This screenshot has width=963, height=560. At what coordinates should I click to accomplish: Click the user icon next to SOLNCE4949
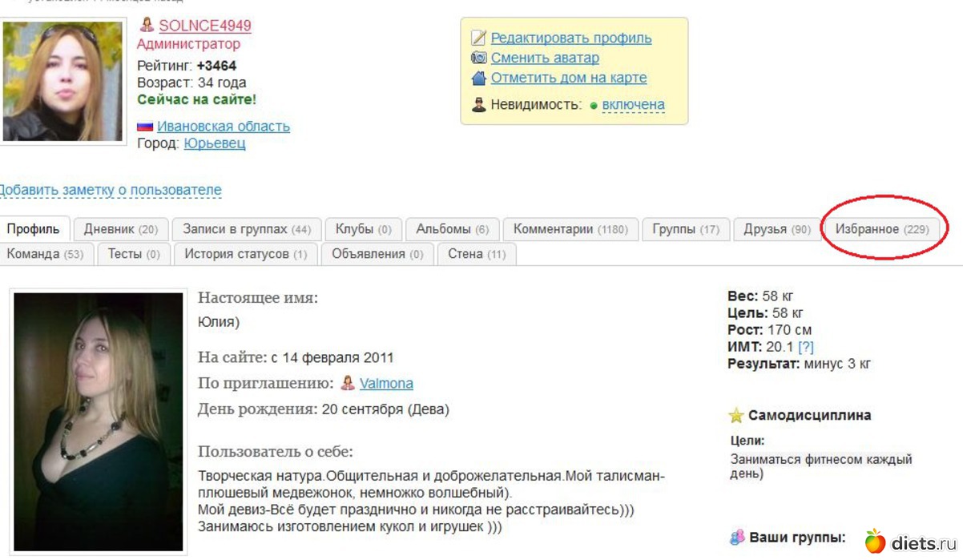(x=147, y=25)
